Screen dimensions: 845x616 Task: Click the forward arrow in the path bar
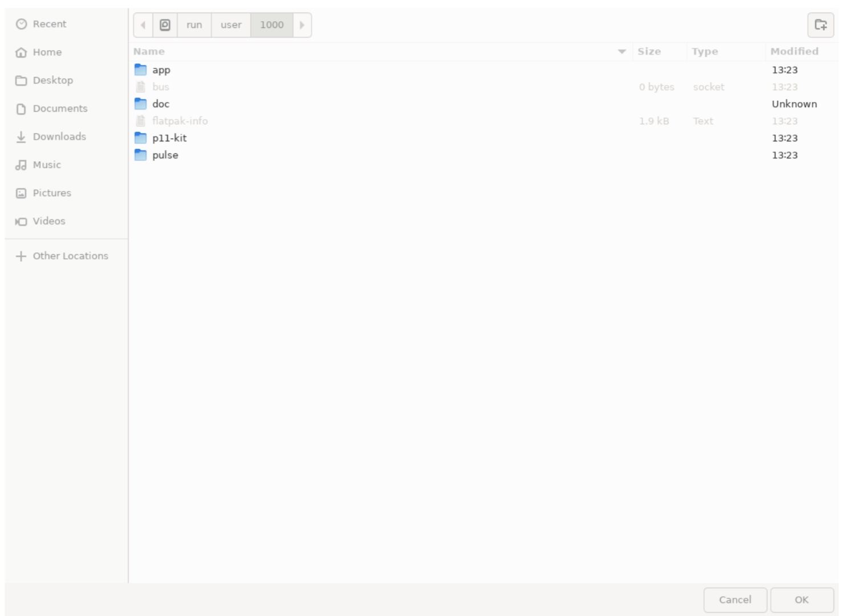(303, 25)
